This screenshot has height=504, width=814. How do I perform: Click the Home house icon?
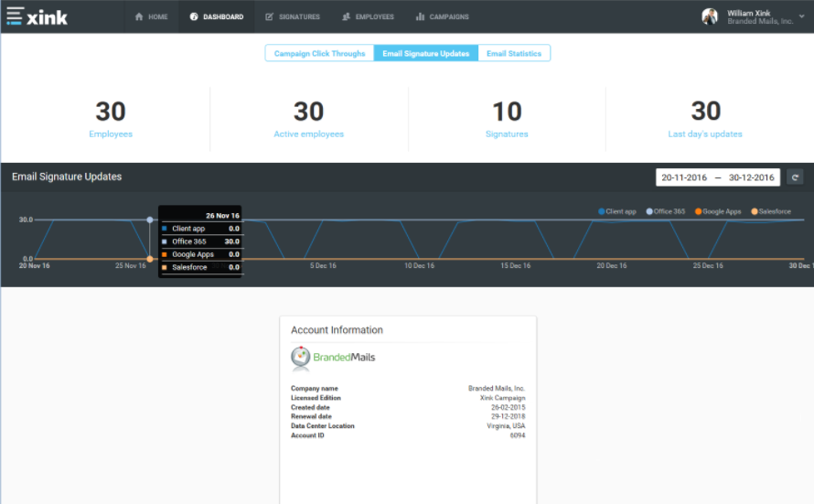(x=139, y=16)
